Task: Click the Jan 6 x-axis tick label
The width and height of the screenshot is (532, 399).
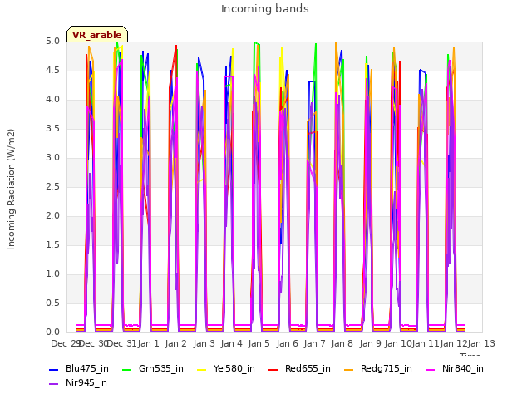Action: [287, 343]
